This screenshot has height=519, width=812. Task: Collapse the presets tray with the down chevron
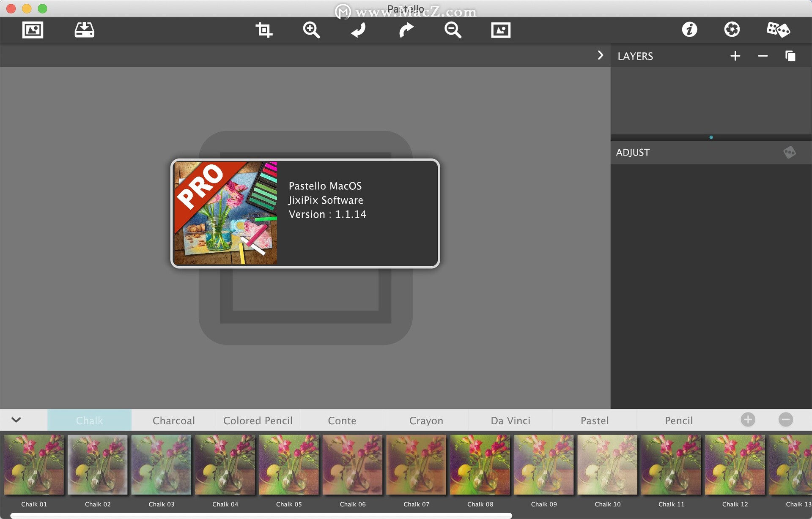coord(16,420)
